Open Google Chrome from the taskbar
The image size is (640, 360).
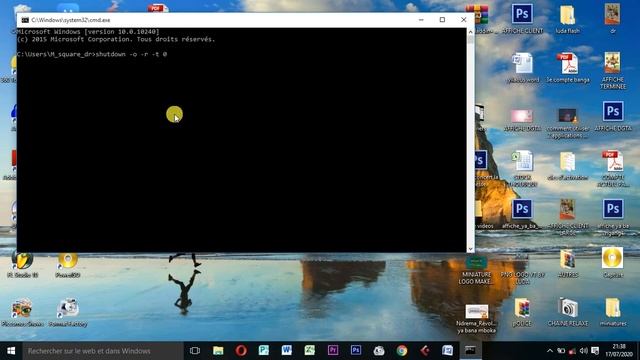point(402,351)
